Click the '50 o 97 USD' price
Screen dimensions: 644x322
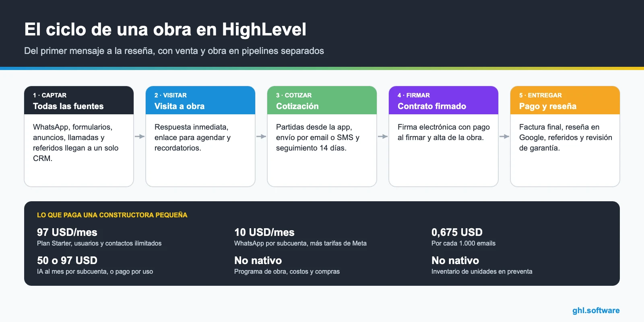click(x=67, y=260)
